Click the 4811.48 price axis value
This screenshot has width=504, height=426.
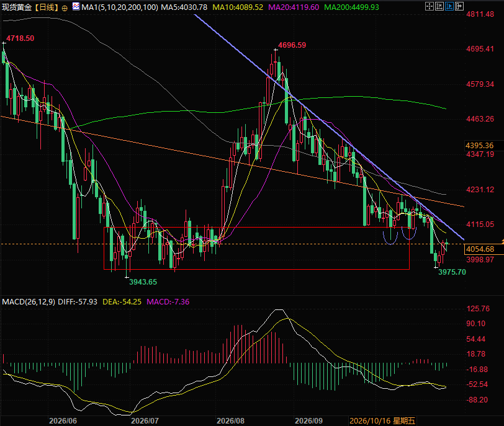480,14
